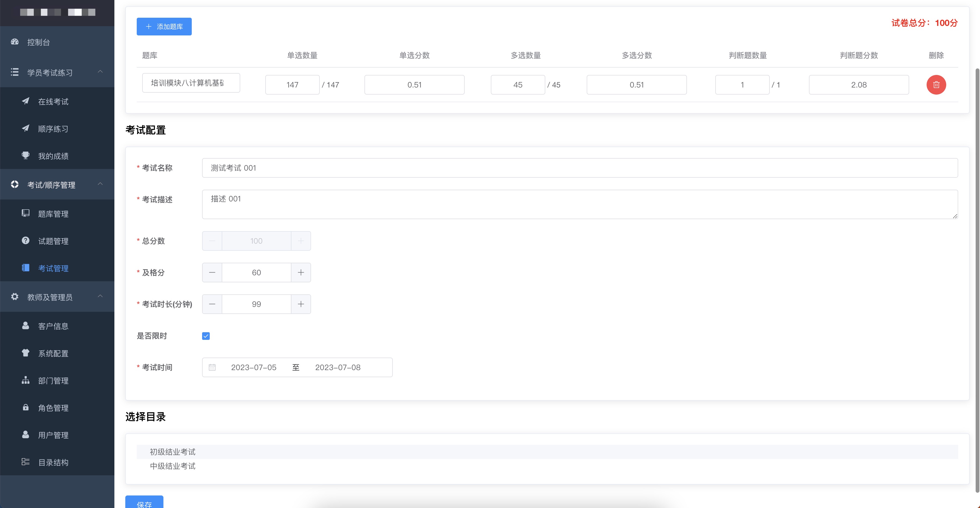Click the 添加题库 button
The height and width of the screenshot is (508, 980).
[x=164, y=26]
